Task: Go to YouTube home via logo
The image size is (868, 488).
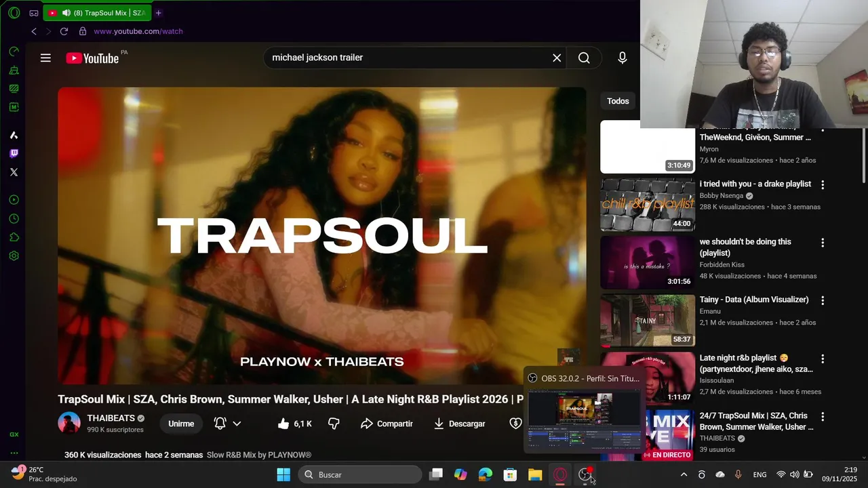Action: [93, 58]
